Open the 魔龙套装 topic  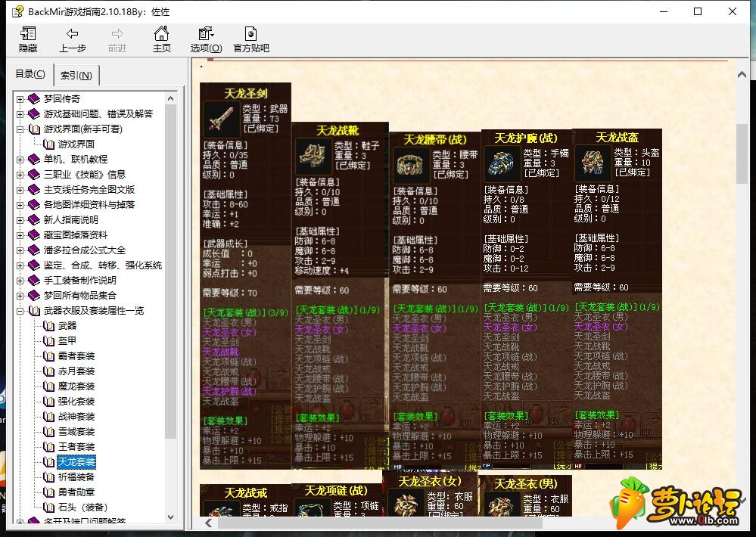point(76,386)
